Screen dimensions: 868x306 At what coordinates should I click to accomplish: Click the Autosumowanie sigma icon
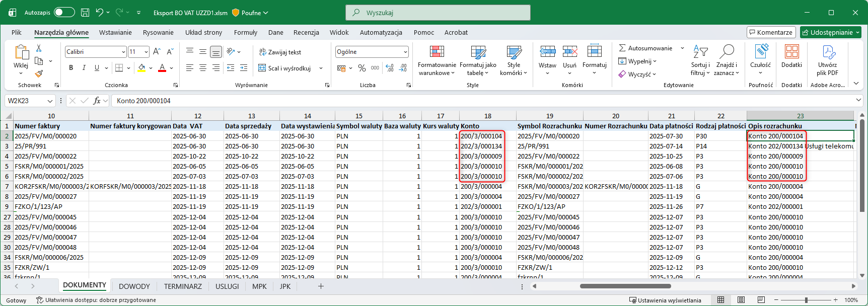click(623, 48)
